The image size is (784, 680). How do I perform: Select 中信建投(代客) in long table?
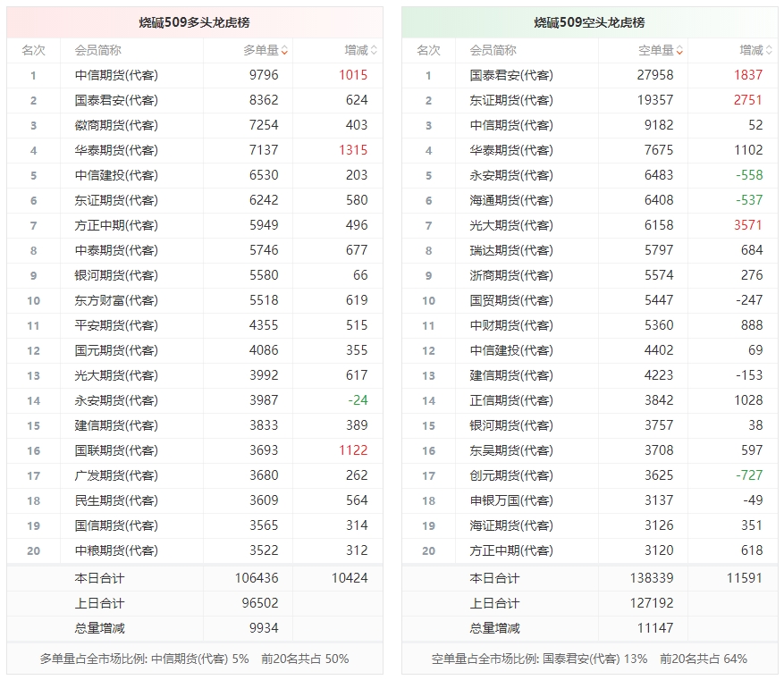[x=195, y=175]
